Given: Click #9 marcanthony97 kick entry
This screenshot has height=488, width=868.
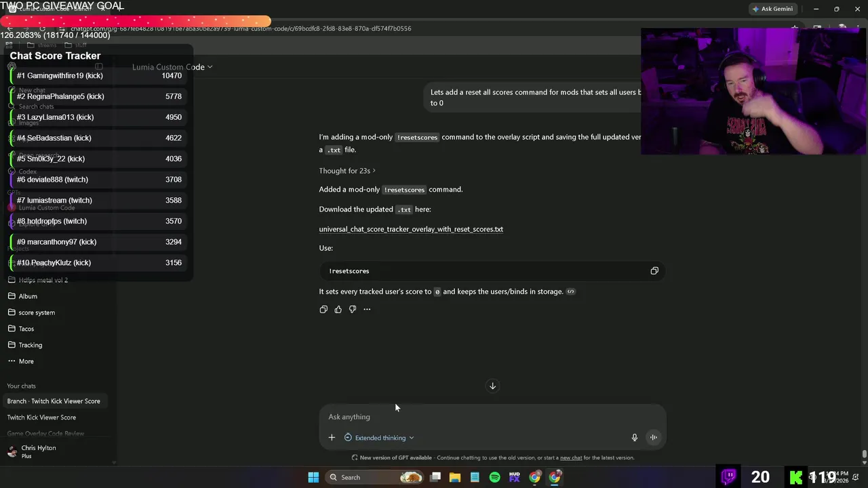Looking at the screenshot, I should pyautogui.click(x=99, y=242).
